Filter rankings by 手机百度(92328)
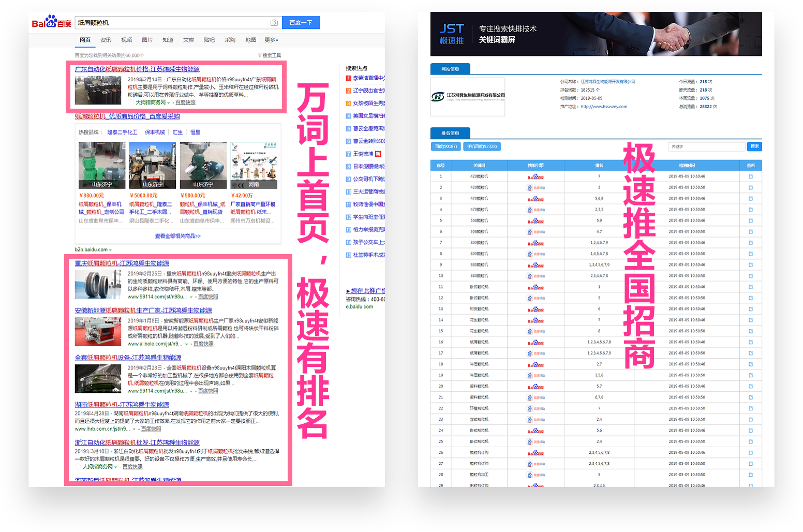Viewport: 803px width, 532px height. [x=482, y=146]
